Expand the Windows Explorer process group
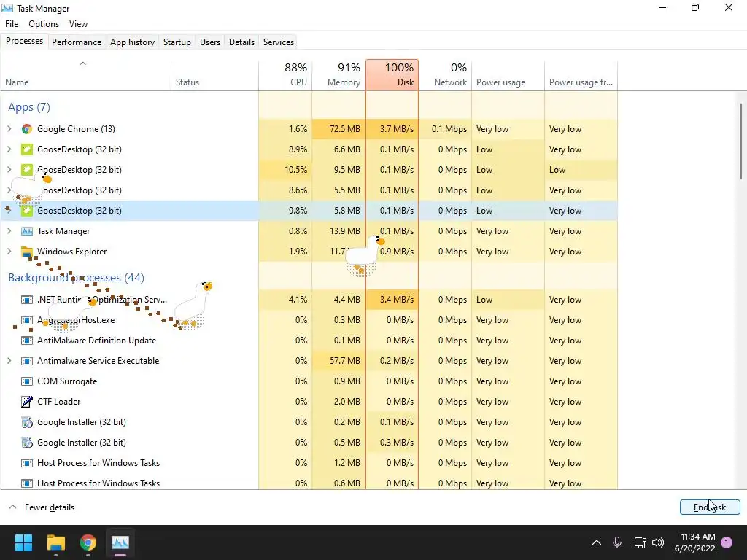 point(9,251)
